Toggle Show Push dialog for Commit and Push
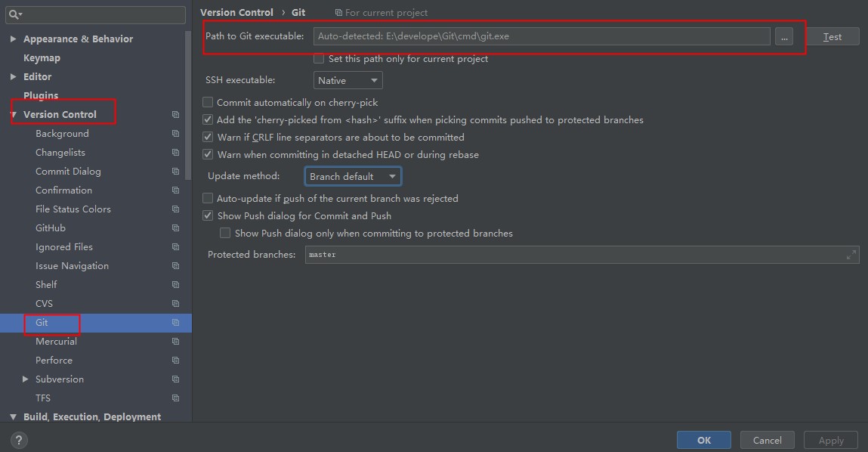 point(209,216)
